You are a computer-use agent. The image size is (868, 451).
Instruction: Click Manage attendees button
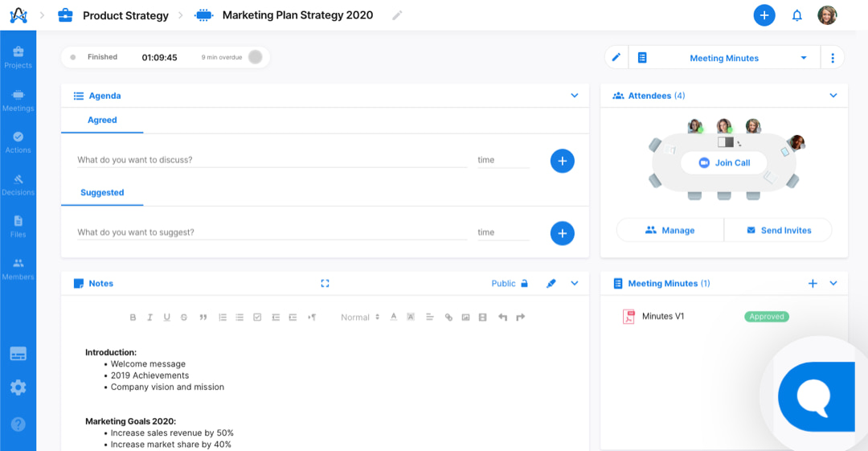click(669, 230)
